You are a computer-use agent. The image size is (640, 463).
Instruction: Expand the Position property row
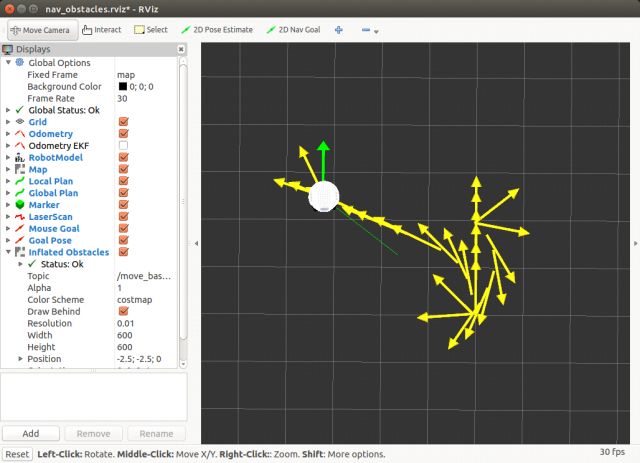coord(20,359)
